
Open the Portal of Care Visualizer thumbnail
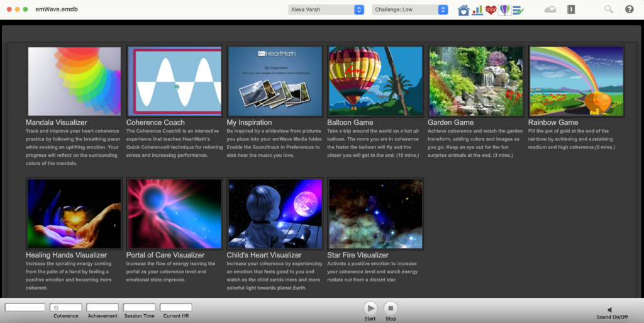tap(175, 213)
